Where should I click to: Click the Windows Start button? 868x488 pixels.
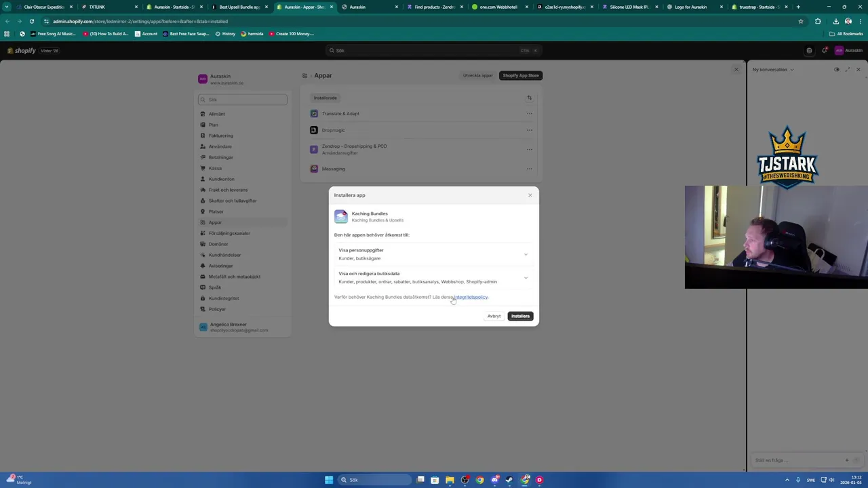[x=329, y=480]
